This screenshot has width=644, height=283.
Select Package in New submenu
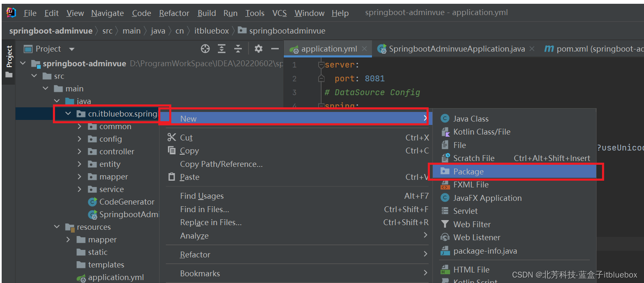pos(514,171)
